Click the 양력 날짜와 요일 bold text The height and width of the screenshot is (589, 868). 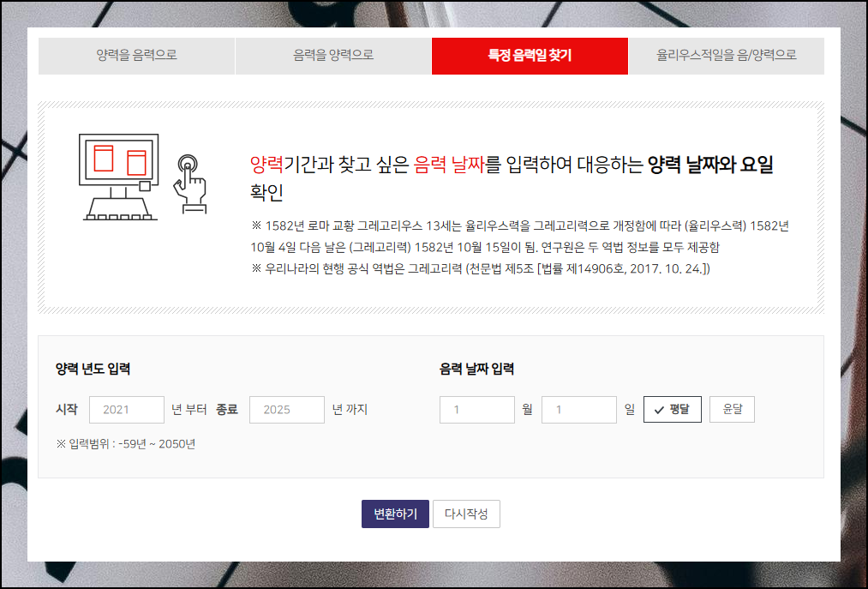(710, 165)
